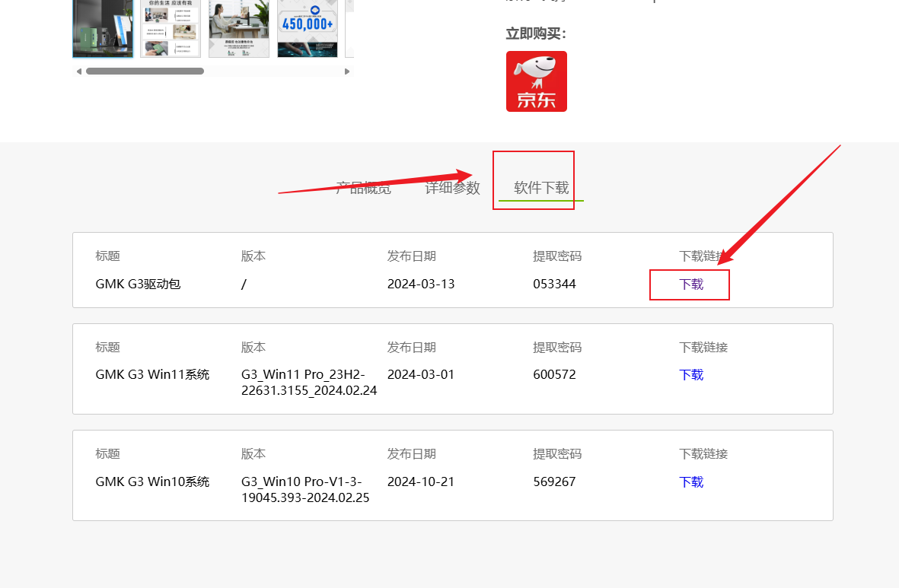Select the 450,000+ product thumbnail
This screenshot has height=588, width=899.
pyautogui.click(x=308, y=29)
